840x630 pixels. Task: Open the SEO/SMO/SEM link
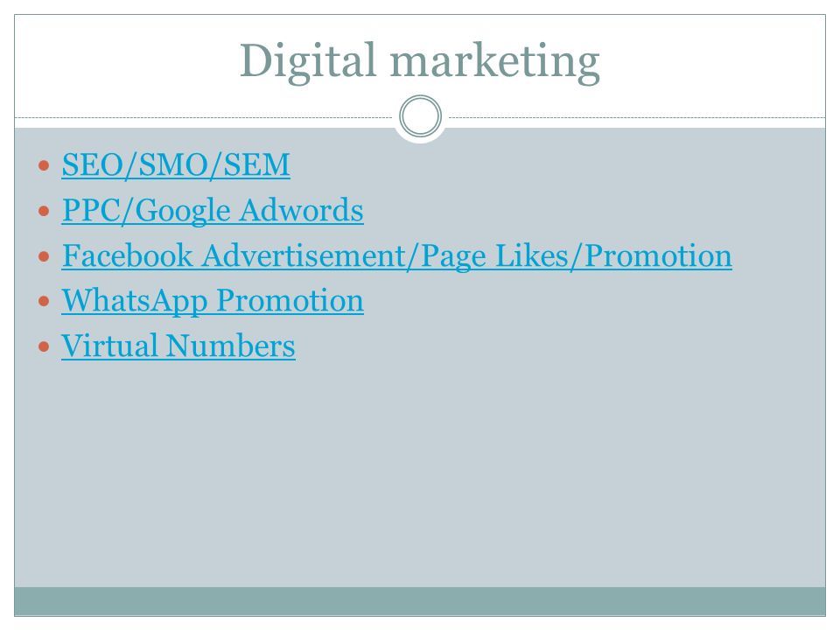[x=176, y=164]
